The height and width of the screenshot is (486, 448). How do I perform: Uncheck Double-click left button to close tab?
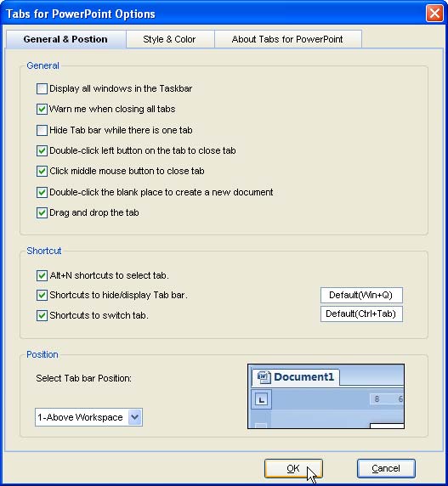(42, 150)
